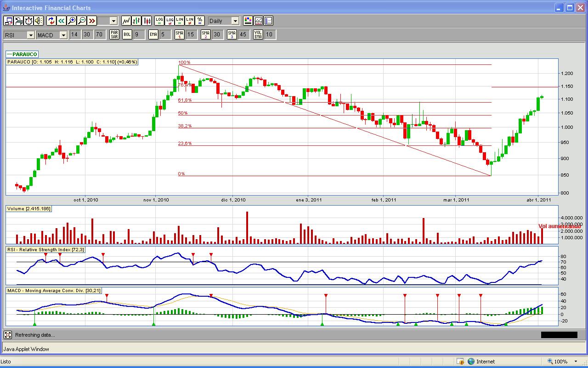Toggle the Parabolic SAR indicator
The width and height of the screenshot is (588, 368).
(114, 34)
